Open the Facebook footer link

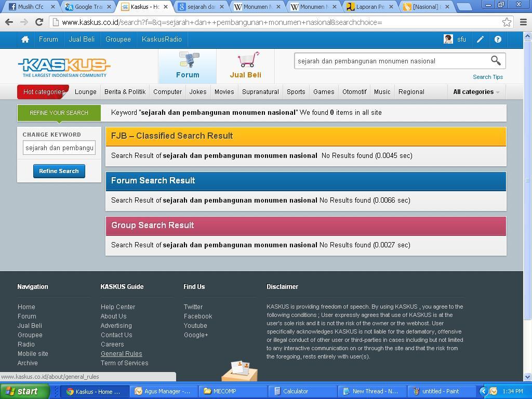[x=198, y=316]
